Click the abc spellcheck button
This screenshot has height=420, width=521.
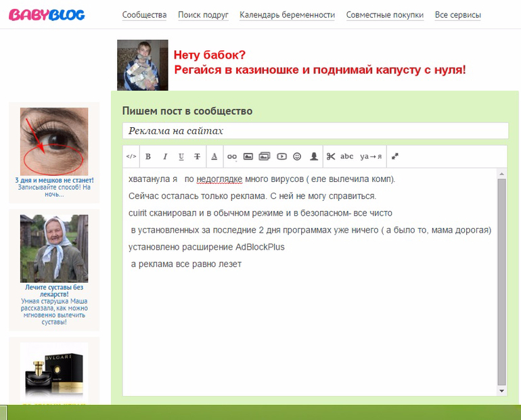click(347, 156)
